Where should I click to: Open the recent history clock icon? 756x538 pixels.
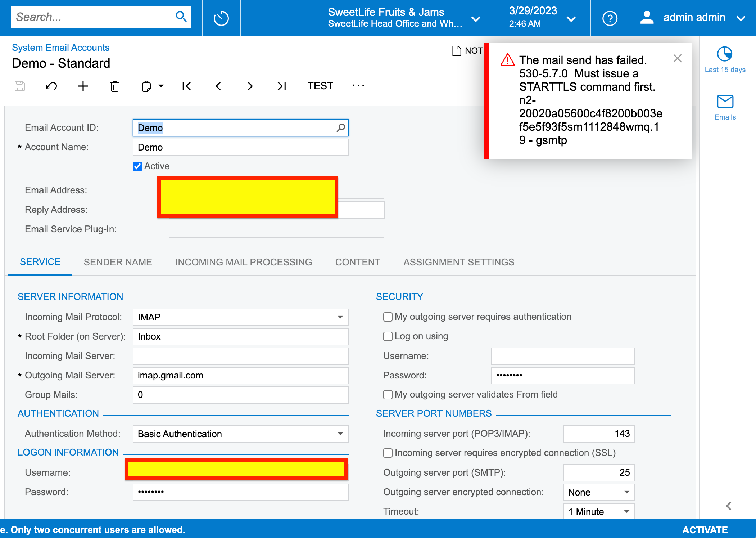point(221,18)
